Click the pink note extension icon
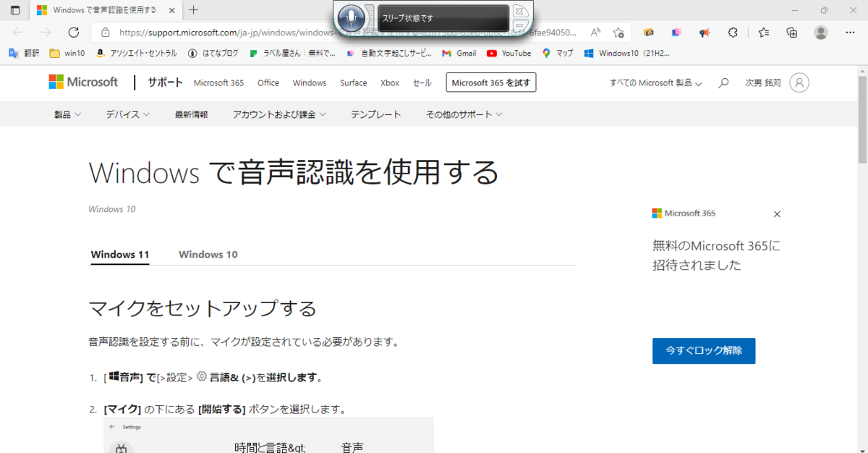Screen dimensions: 868x453 pos(676,33)
